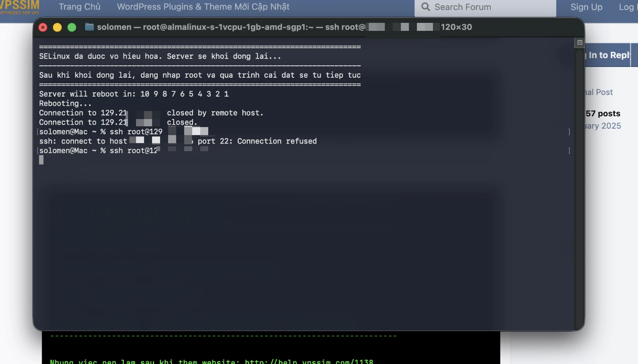Click the Search Forum input field

pos(485,8)
